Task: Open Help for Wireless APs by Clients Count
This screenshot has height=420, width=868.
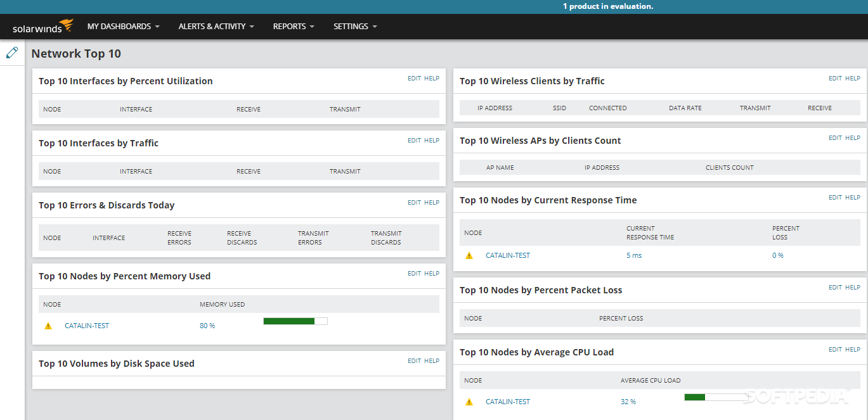Action: (853, 138)
